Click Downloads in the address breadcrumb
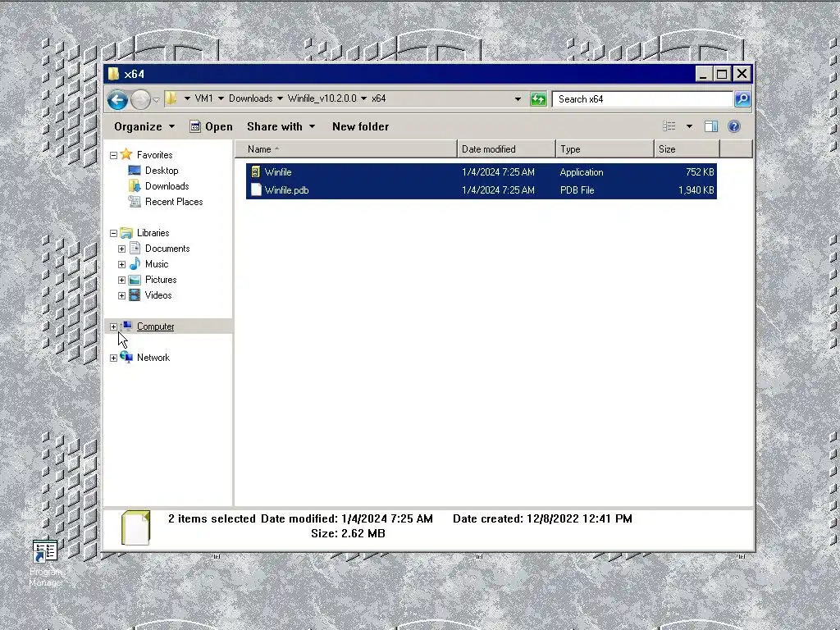 point(250,98)
